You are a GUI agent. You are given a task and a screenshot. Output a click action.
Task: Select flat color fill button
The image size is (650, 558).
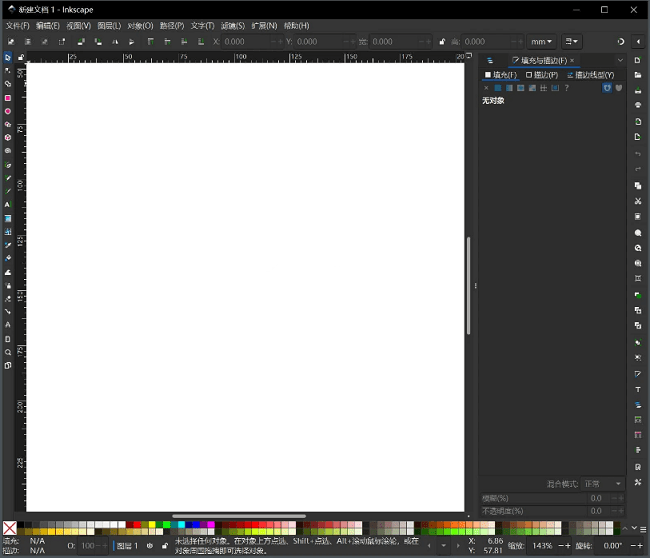(498, 88)
